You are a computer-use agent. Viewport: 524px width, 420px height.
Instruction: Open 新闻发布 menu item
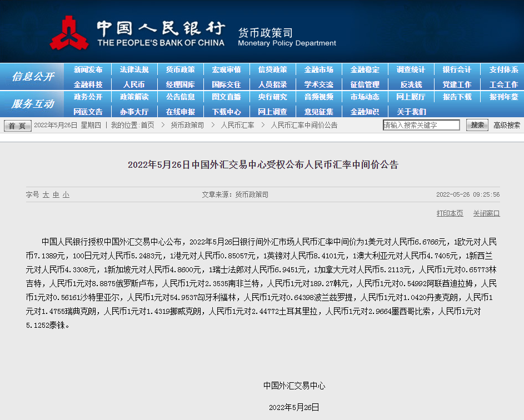tap(88, 69)
